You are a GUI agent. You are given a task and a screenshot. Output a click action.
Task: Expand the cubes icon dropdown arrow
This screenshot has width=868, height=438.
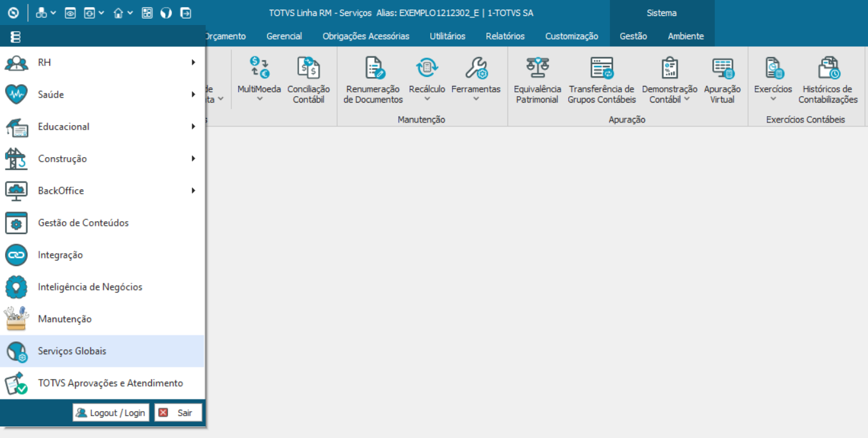[53, 13]
